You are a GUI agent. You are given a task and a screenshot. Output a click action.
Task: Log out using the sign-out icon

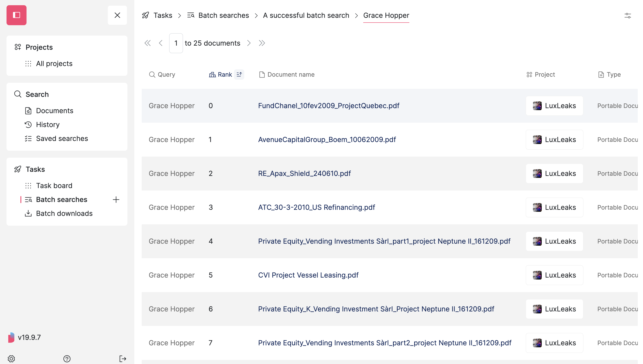tap(122, 359)
